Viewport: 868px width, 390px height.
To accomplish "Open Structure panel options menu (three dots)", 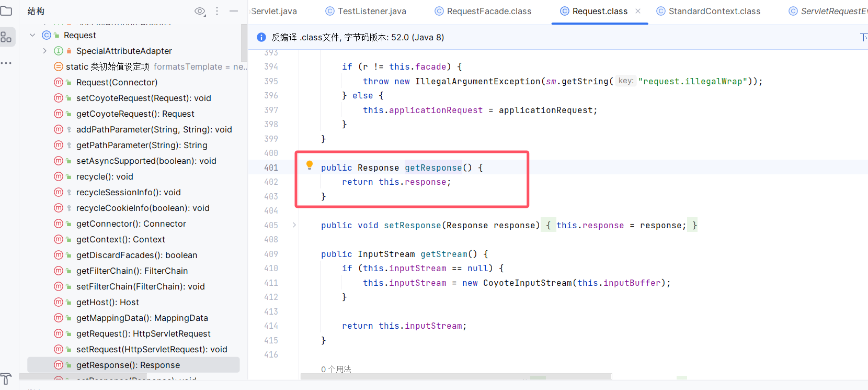I will pyautogui.click(x=217, y=11).
